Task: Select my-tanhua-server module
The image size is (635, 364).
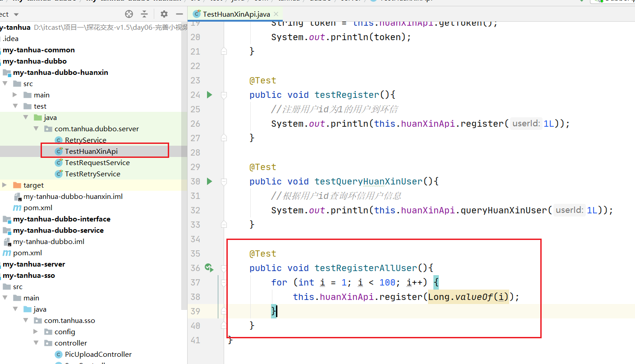Action: click(34, 264)
